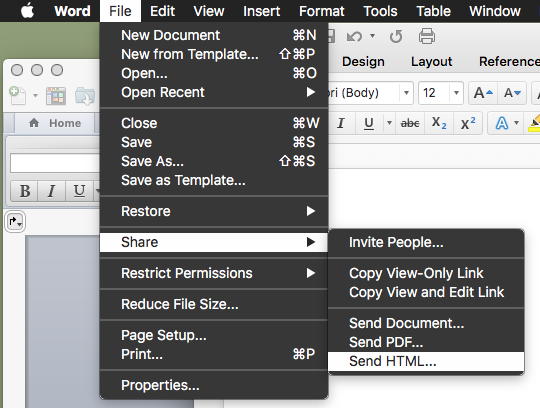Choose Print... from the File menu
The width and height of the screenshot is (540, 408).
214,354
